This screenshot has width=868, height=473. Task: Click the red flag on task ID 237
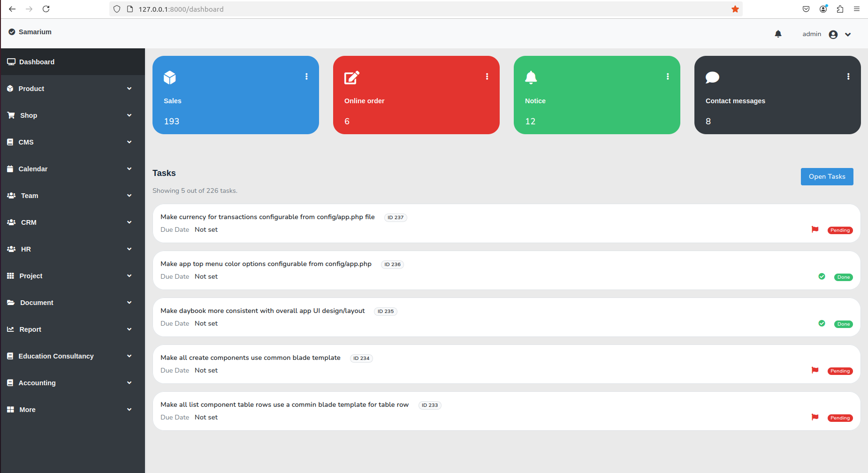click(x=815, y=229)
